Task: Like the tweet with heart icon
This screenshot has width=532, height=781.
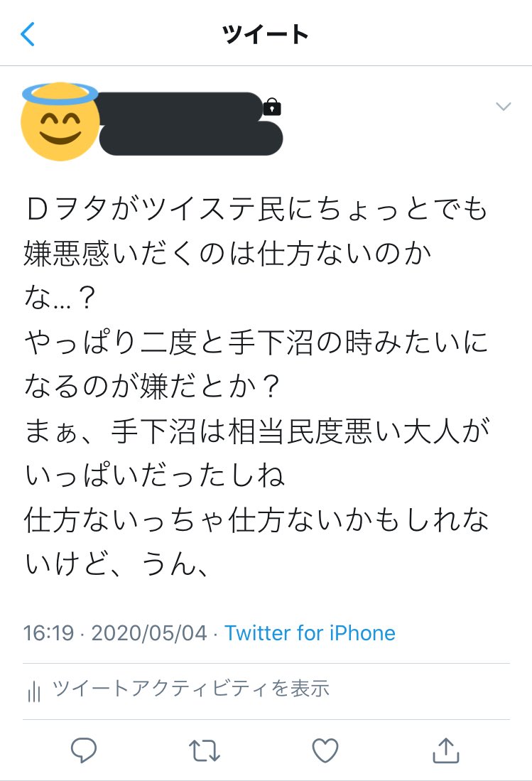Action: click(325, 750)
